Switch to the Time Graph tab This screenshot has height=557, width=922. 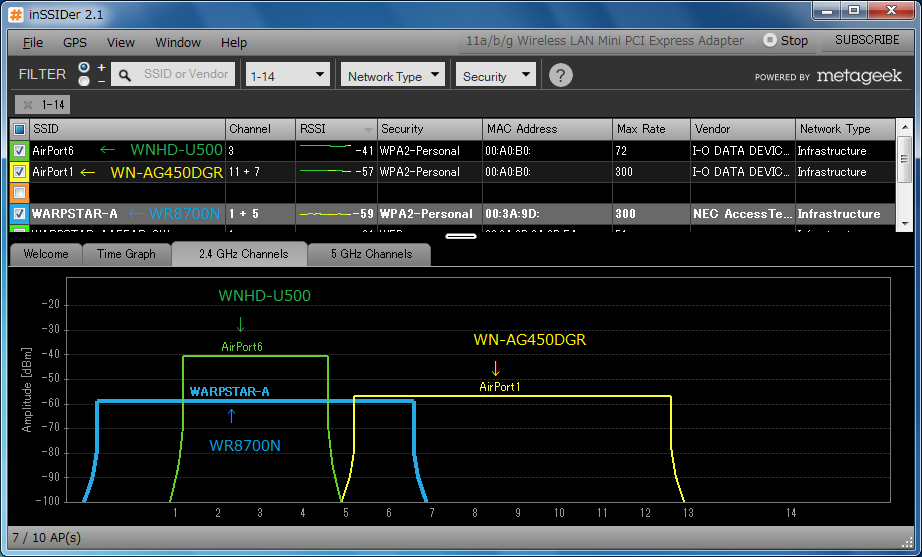pos(126,254)
